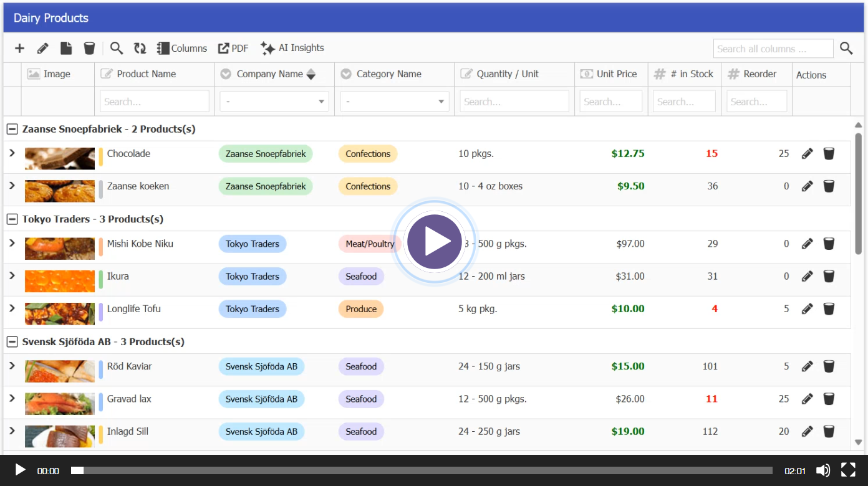This screenshot has height=486, width=868.
Task: Mute video with speaker icon
Action: (x=824, y=470)
